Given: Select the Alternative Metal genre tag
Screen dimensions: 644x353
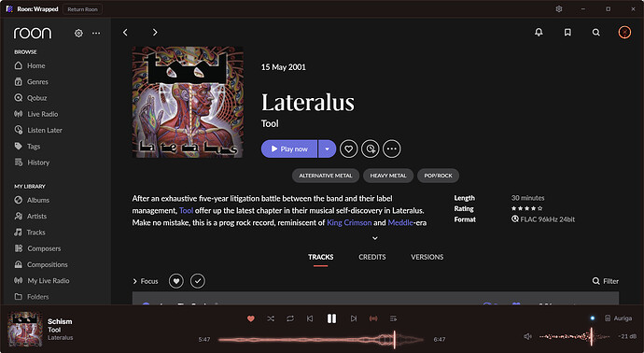Looking at the screenshot, I should 326,176.
